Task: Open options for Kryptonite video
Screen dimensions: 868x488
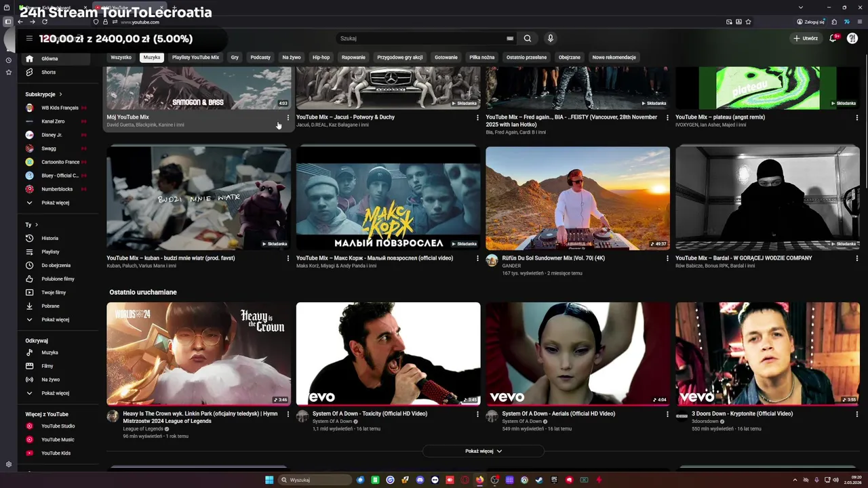Action: [857, 413]
